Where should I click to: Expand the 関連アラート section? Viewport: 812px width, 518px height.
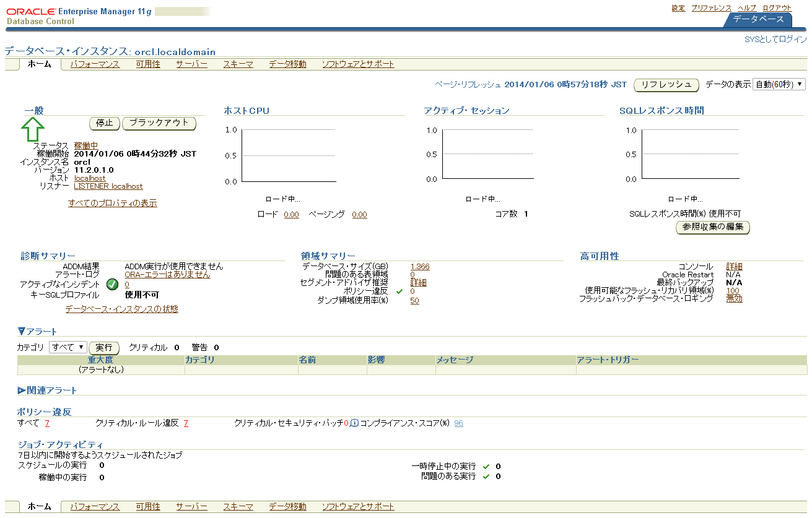22,391
